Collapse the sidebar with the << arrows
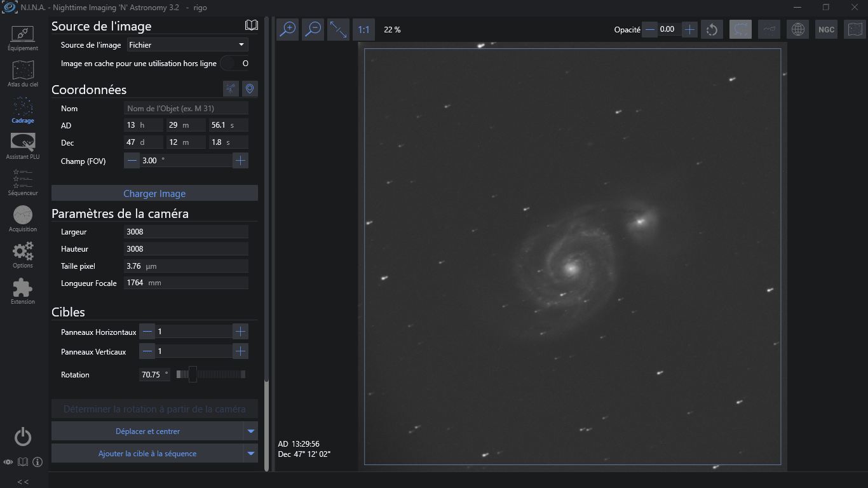 click(x=23, y=482)
